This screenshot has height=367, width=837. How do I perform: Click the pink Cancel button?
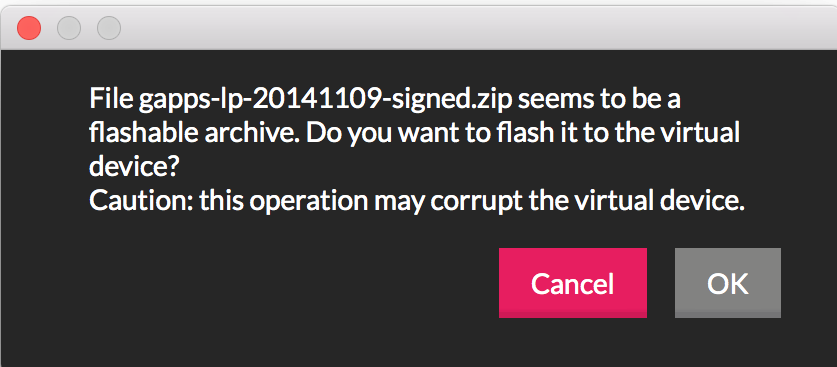(573, 283)
